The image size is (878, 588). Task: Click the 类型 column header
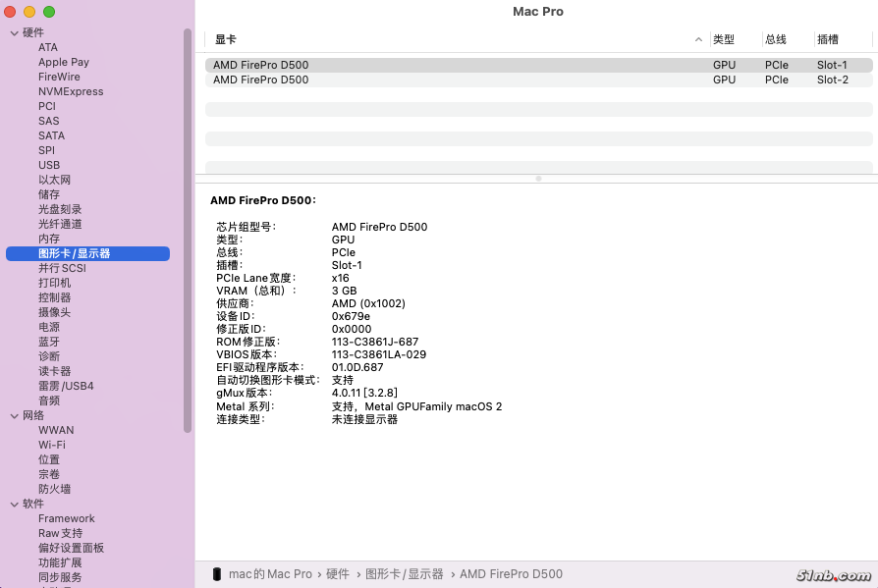pos(724,39)
